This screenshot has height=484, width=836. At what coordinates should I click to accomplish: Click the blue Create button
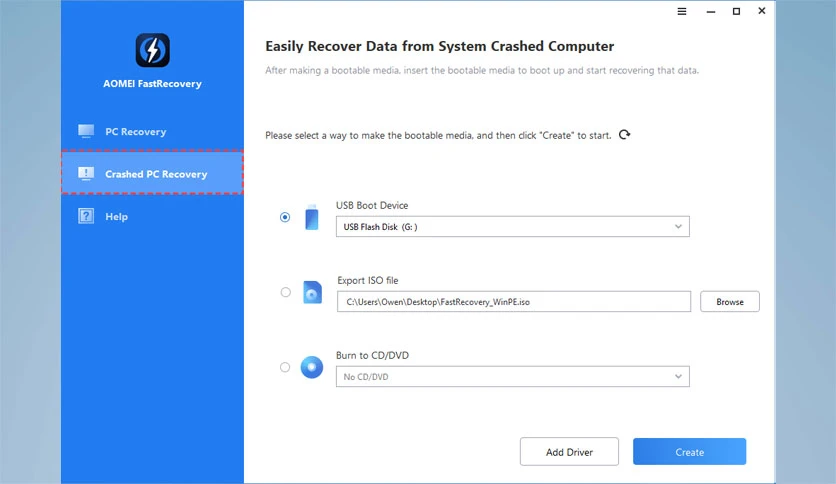point(689,451)
